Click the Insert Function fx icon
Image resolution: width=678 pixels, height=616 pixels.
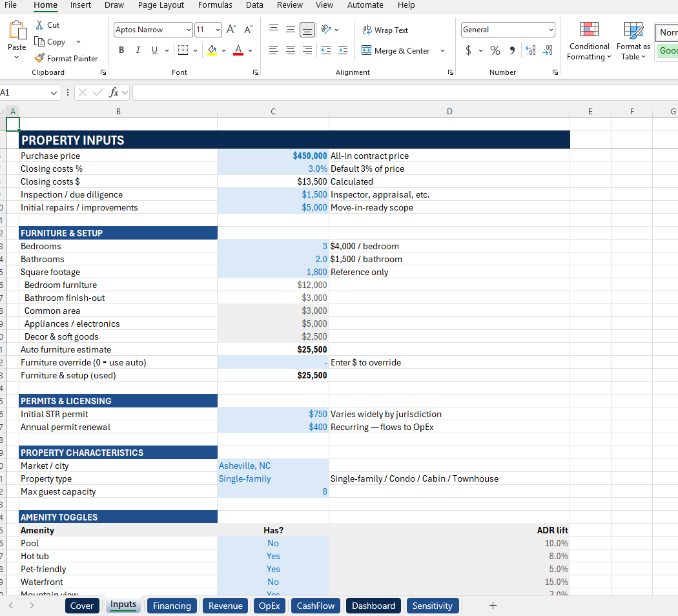[x=114, y=92]
